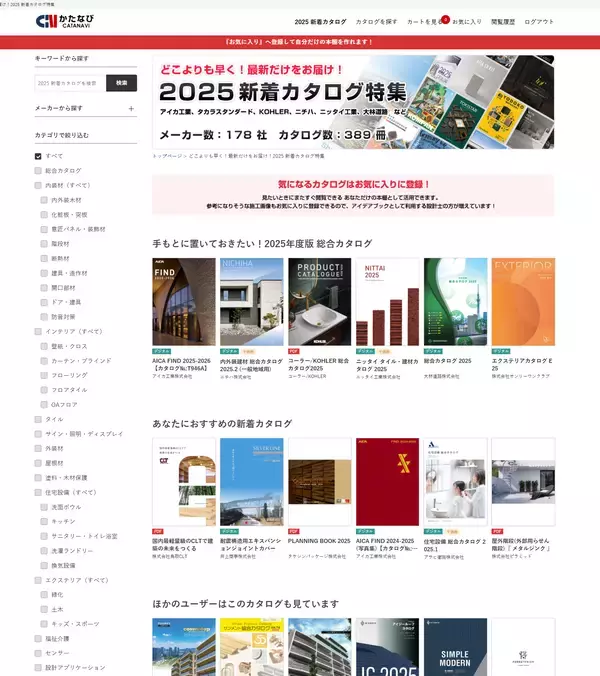The width and height of the screenshot is (600, 676).
Task: Check the 福祉介護 checkbox
Action: pyautogui.click(x=38, y=639)
